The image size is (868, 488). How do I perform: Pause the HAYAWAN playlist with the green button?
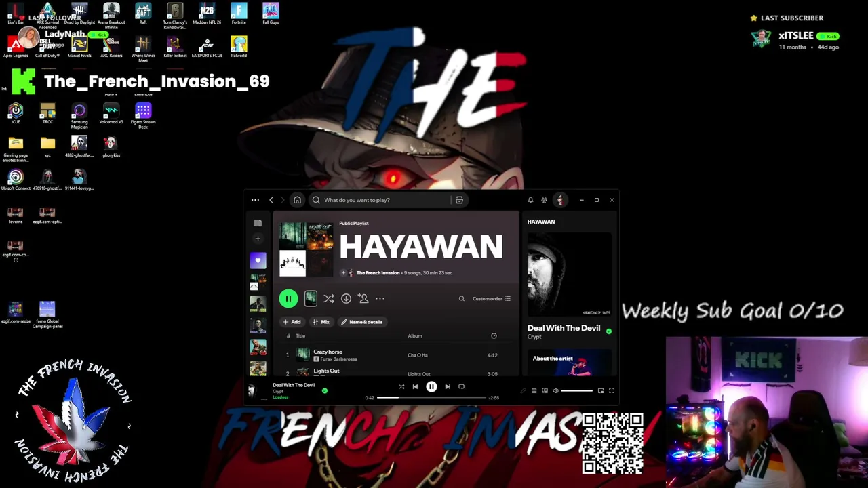[288, 298]
